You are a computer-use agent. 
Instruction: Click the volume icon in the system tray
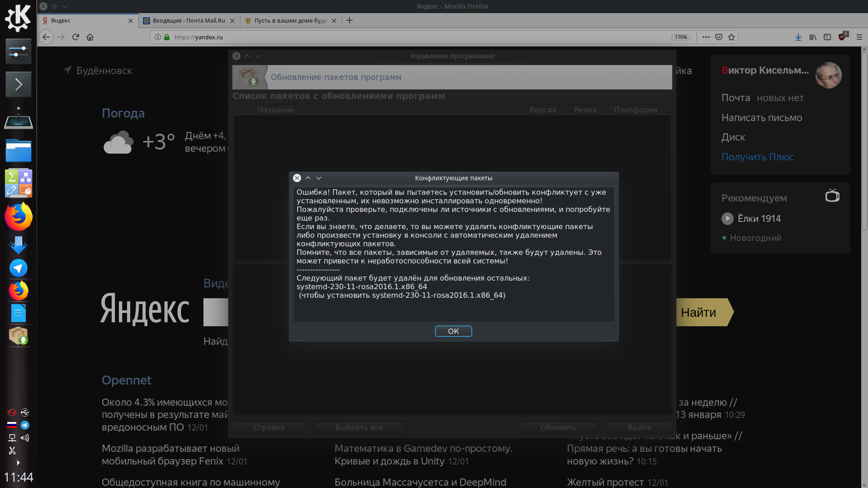(25, 437)
